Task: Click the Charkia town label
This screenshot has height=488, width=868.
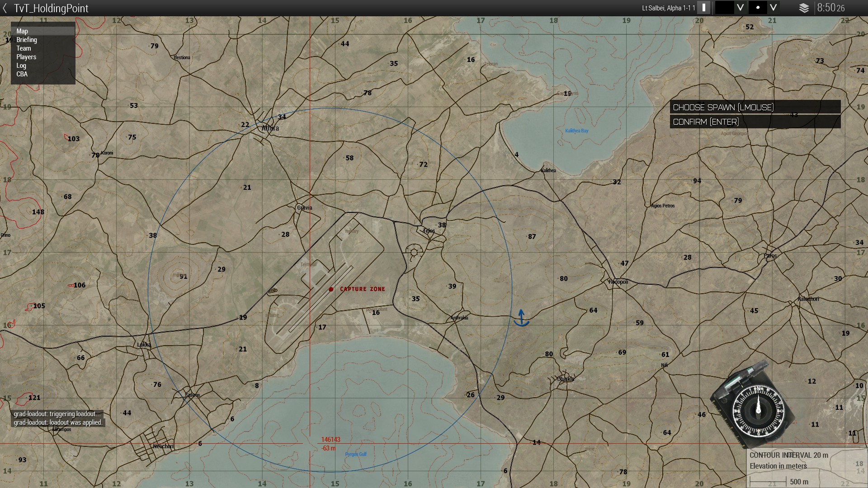Action: (566, 379)
